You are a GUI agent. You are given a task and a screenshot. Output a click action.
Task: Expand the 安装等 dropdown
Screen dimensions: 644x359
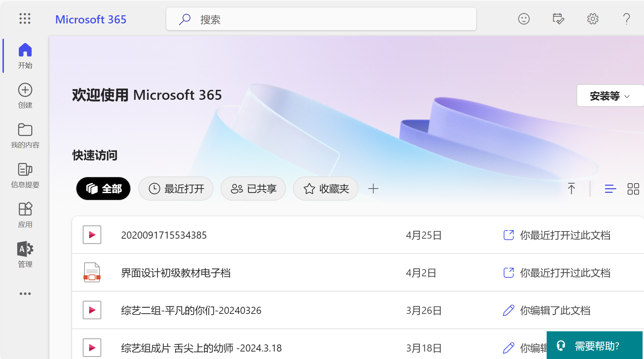[x=610, y=96]
